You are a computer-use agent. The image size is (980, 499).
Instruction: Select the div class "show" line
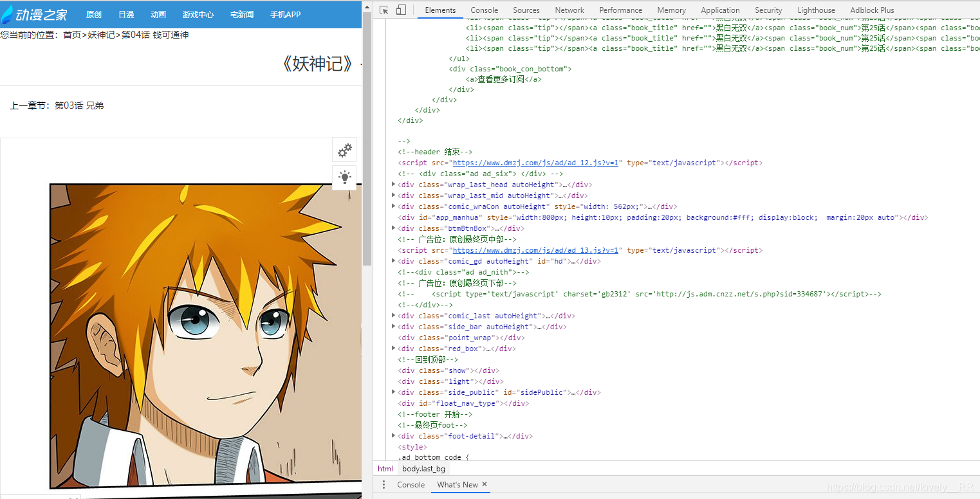click(x=448, y=370)
